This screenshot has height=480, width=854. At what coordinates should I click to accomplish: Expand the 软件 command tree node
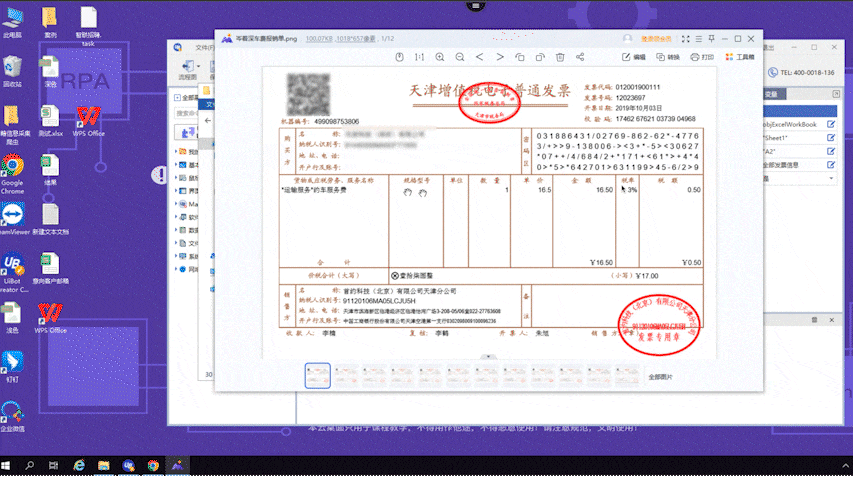(176, 217)
